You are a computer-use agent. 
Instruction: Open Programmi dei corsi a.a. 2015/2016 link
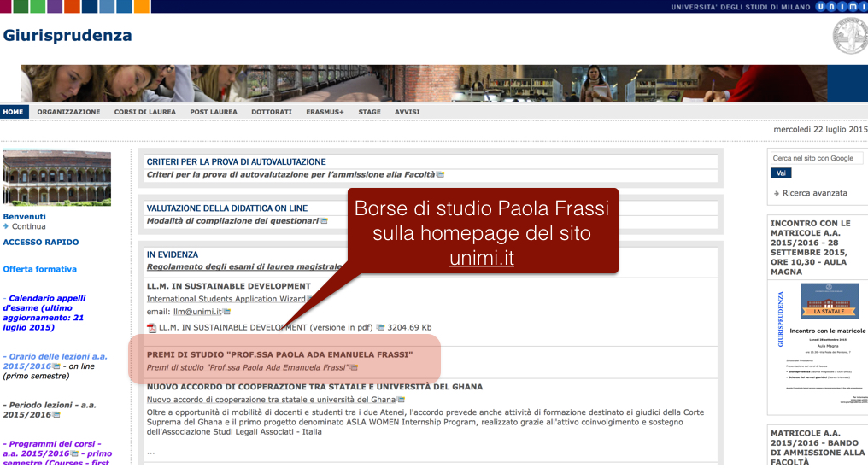click(x=57, y=453)
